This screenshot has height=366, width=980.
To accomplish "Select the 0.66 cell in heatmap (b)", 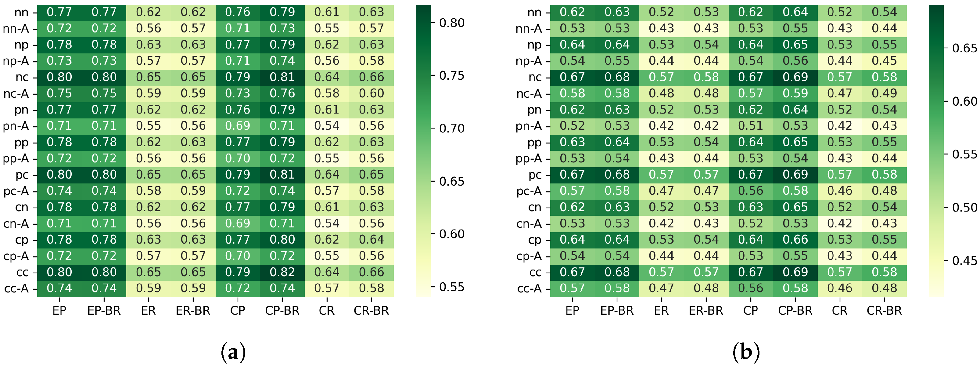I will 795,240.
